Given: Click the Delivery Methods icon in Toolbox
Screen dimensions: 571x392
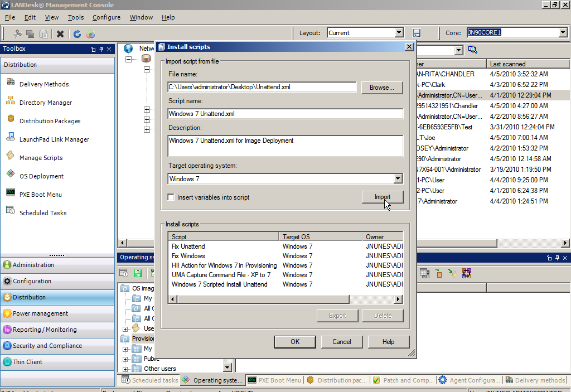Looking at the screenshot, I should coord(10,83).
